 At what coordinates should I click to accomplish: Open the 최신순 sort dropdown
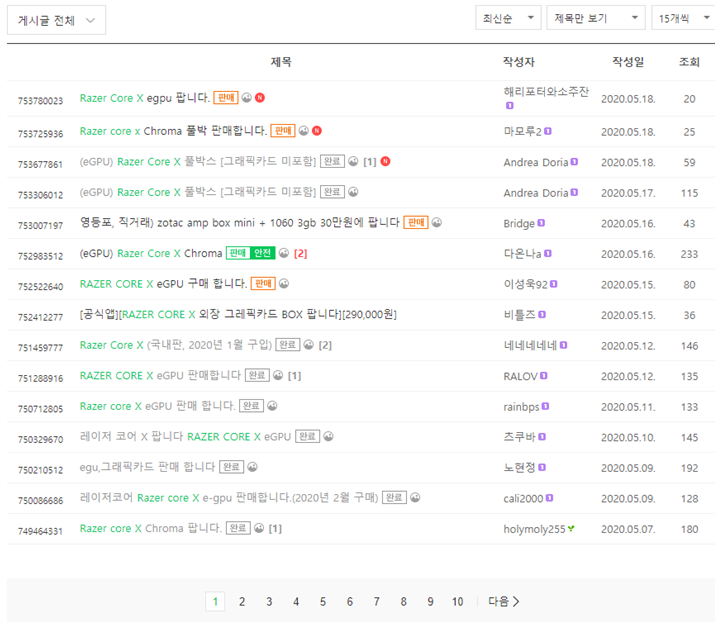508,18
